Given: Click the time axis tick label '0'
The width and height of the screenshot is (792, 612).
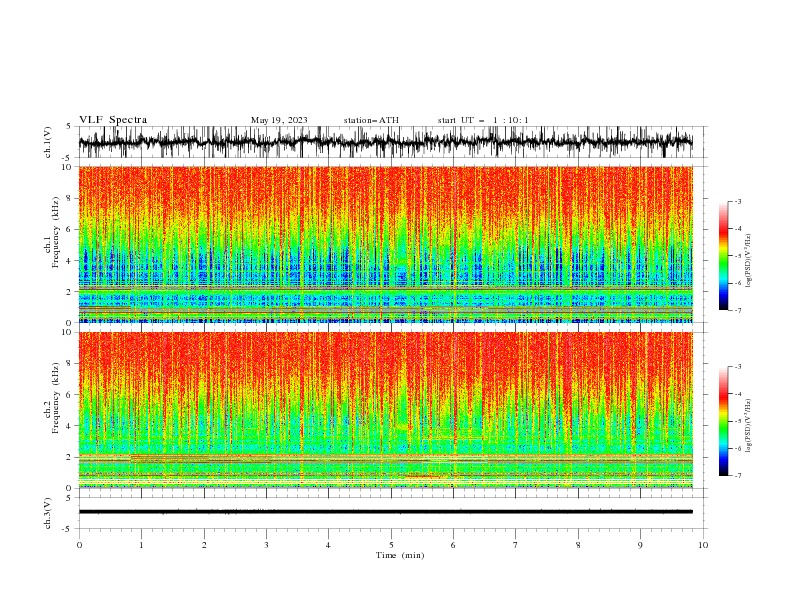Looking at the screenshot, I should pyautogui.click(x=79, y=545).
